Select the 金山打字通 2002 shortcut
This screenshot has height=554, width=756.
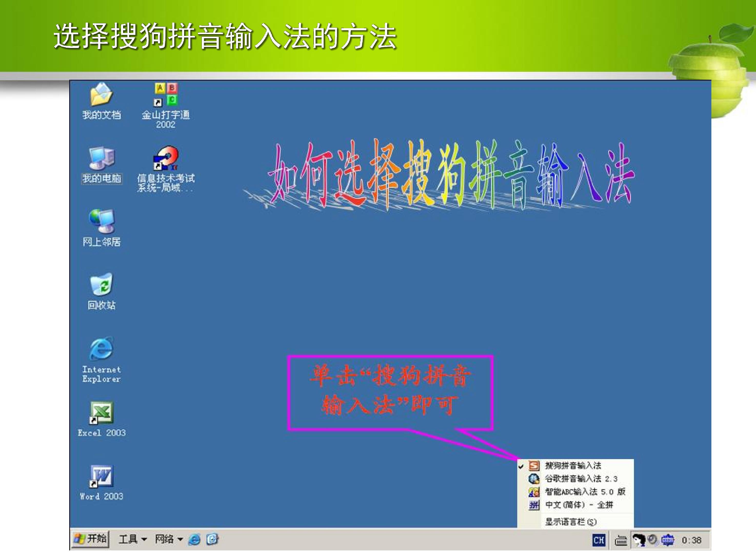coord(166,105)
